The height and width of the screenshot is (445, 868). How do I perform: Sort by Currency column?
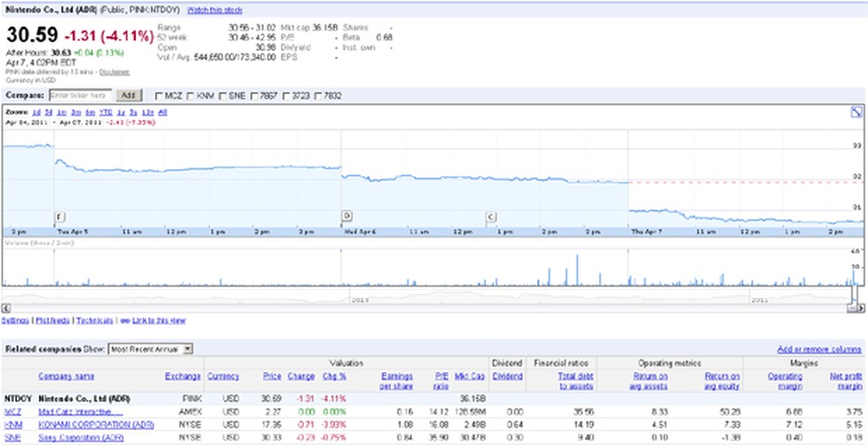pos(223,376)
